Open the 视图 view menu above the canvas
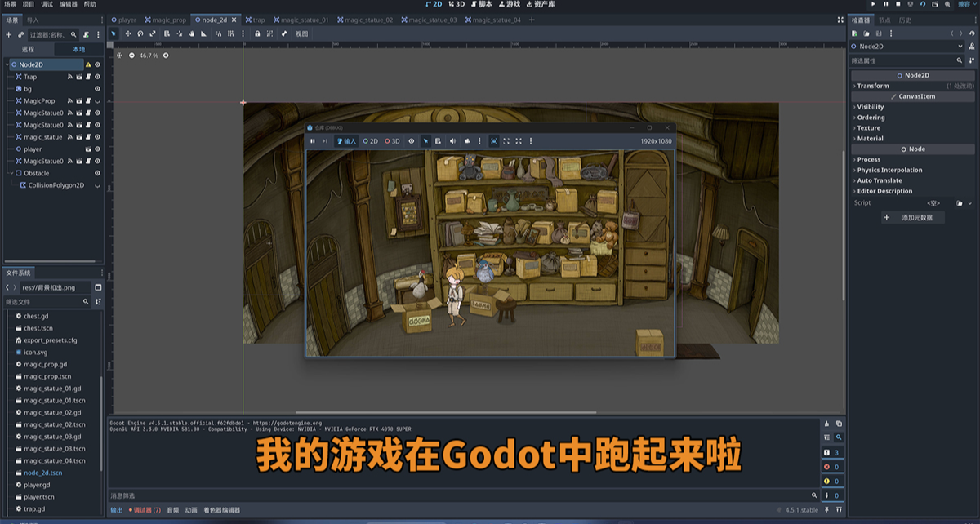Screen dimensions: 980x524 (303, 34)
